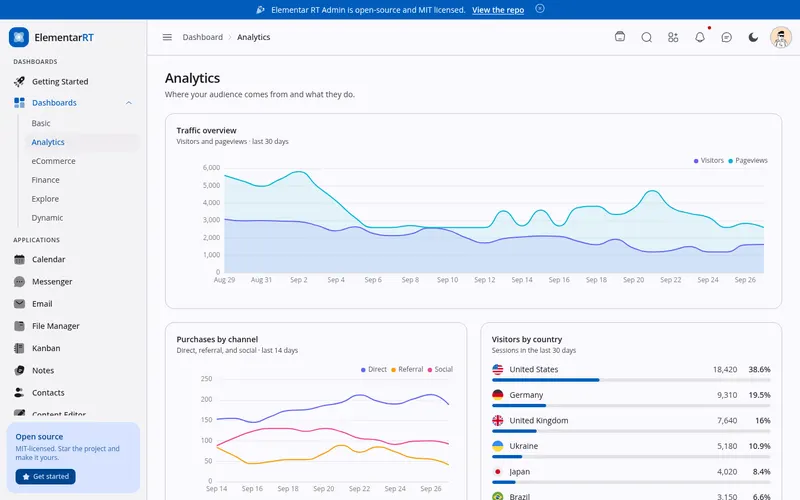Open the Finance dashboard
800x500 pixels.
tap(45, 180)
